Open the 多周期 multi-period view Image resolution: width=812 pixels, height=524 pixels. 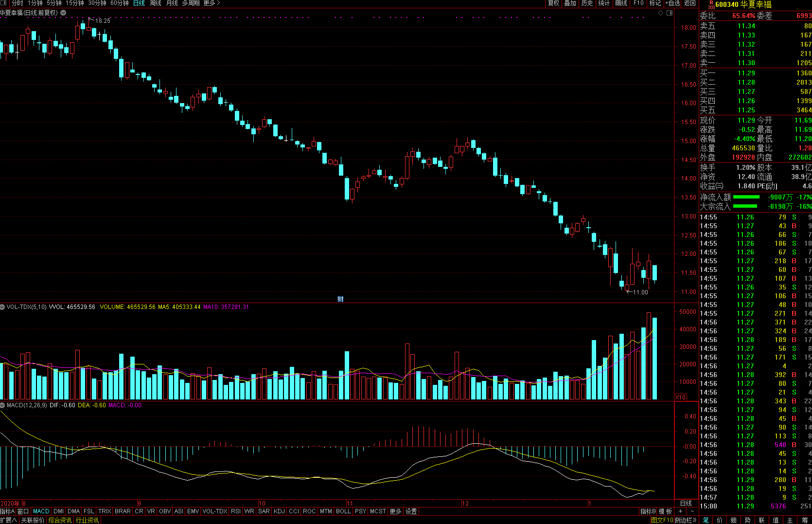point(191,3)
